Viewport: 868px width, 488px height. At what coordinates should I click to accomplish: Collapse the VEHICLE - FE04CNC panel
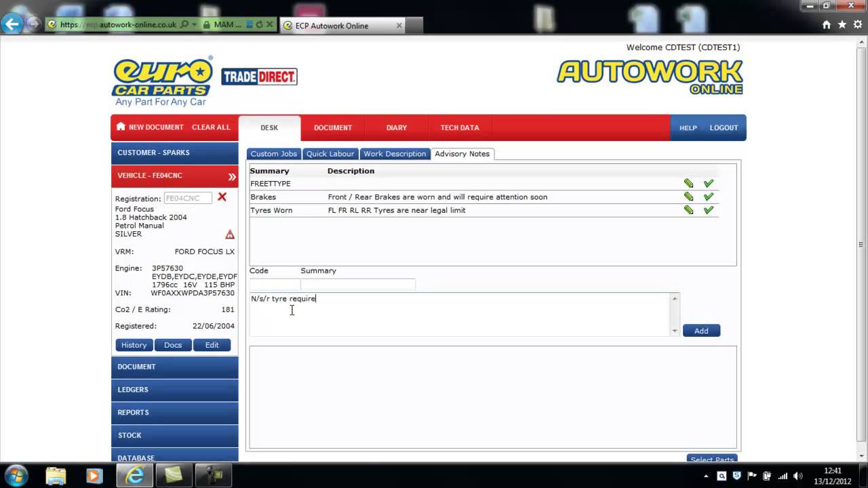coord(232,176)
